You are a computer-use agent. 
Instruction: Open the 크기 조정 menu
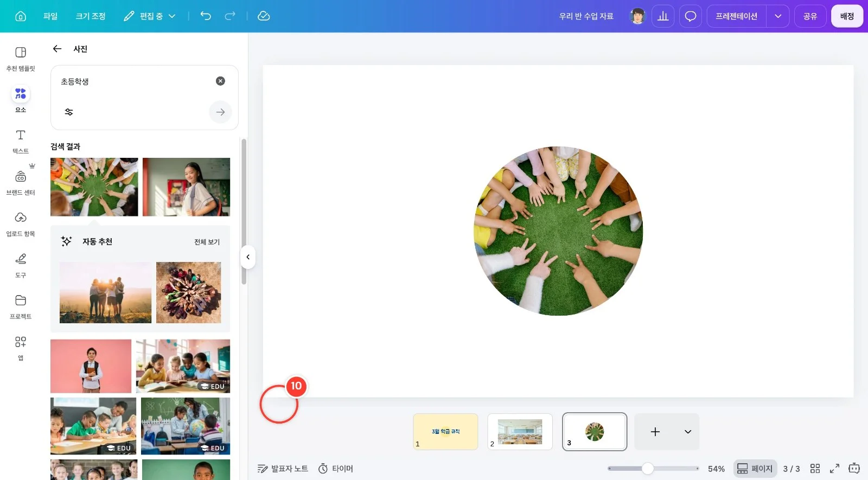91,16
